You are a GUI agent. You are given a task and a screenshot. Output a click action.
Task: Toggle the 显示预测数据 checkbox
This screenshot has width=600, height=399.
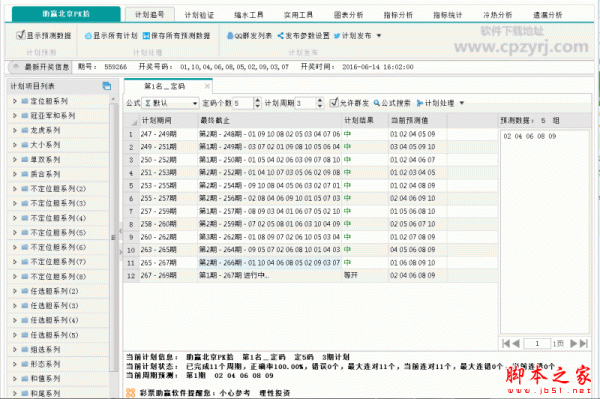tap(21, 35)
